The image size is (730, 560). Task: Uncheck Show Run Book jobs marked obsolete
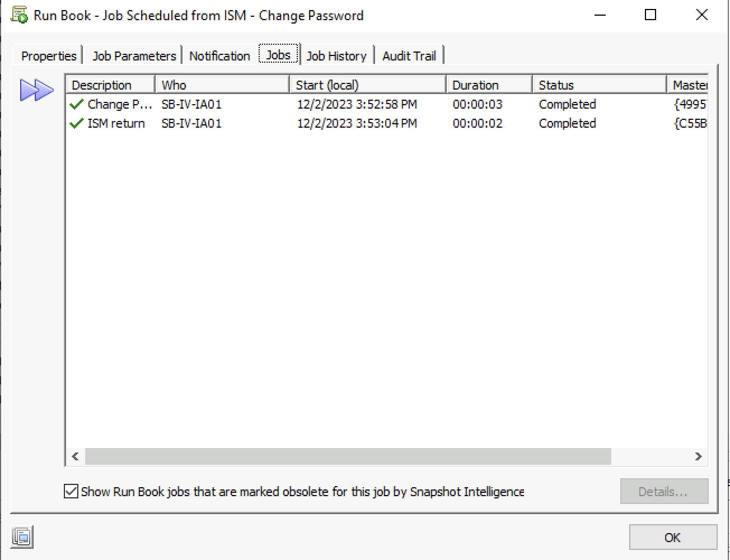(x=71, y=492)
